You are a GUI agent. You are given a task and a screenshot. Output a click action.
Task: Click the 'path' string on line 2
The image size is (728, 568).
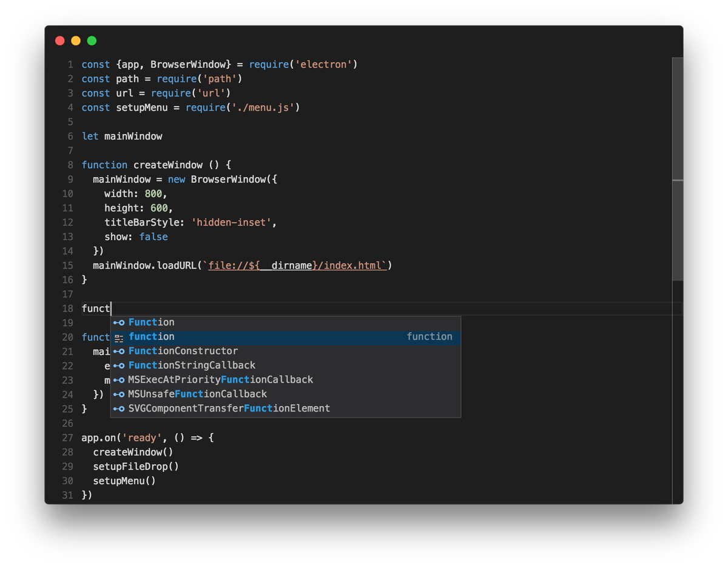[220, 79]
